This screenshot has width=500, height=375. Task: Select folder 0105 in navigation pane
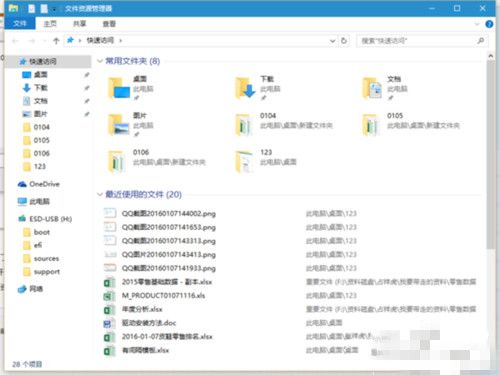pos(41,140)
